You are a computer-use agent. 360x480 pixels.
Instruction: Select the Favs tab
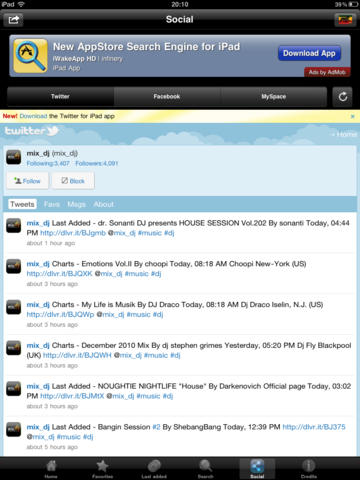[52, 204]
